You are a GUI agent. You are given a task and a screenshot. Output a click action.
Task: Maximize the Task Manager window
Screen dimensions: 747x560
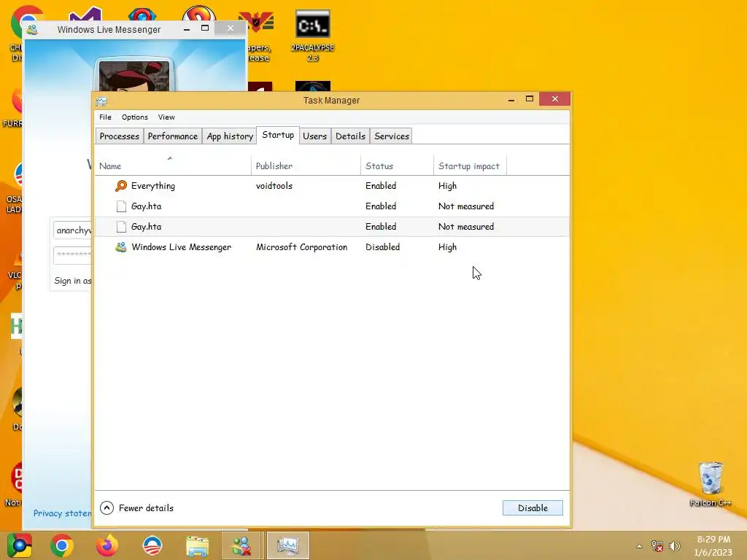coord(530,99)
